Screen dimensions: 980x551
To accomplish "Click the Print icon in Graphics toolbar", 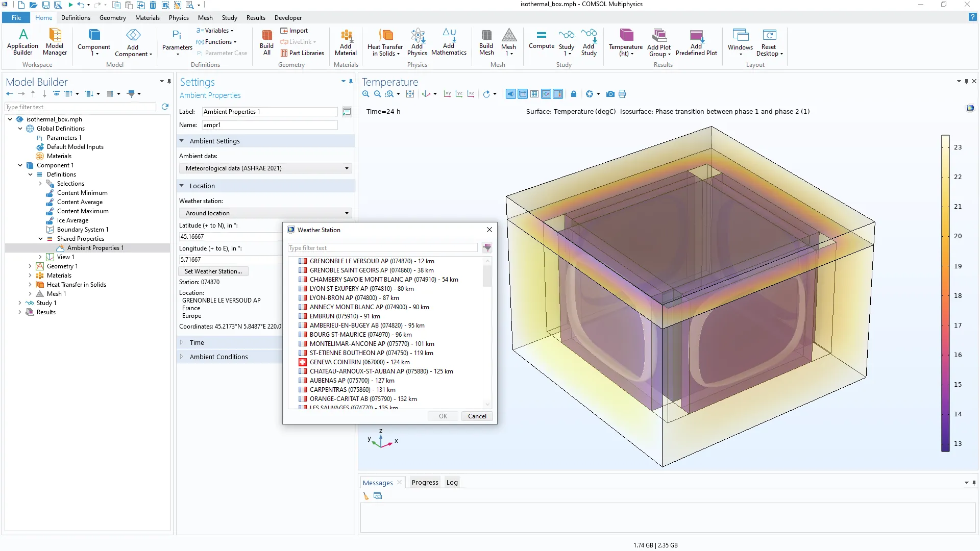I will (622, 94).
